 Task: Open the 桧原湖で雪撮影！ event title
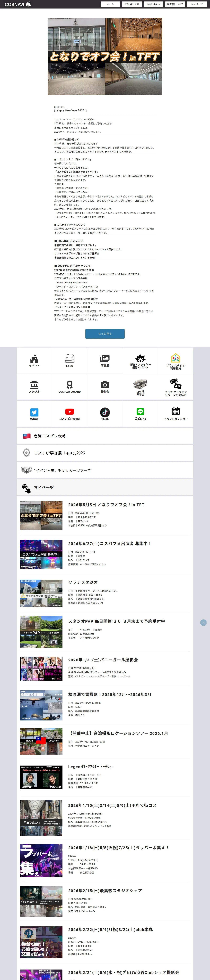point(110,694)
